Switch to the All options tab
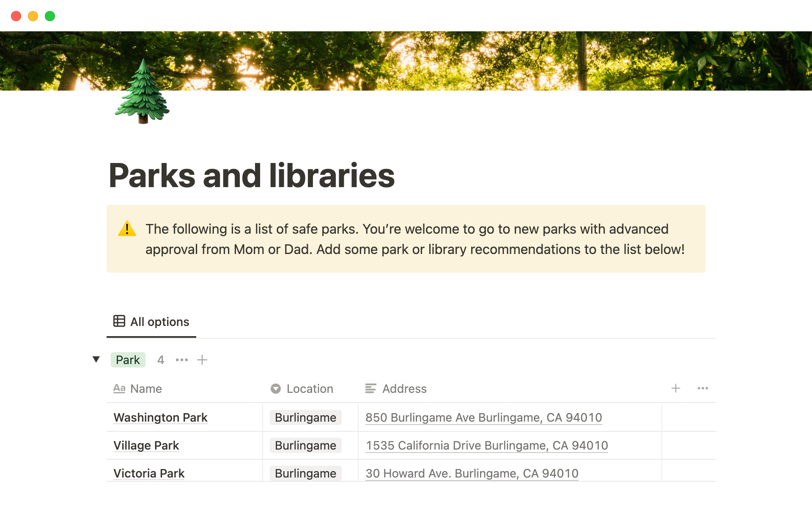 coord(151,322)
